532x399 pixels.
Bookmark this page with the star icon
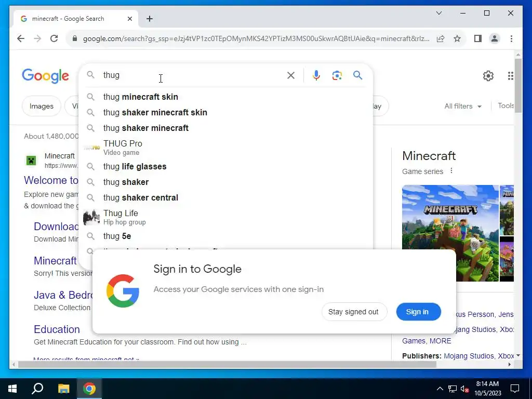click(457, 38)
